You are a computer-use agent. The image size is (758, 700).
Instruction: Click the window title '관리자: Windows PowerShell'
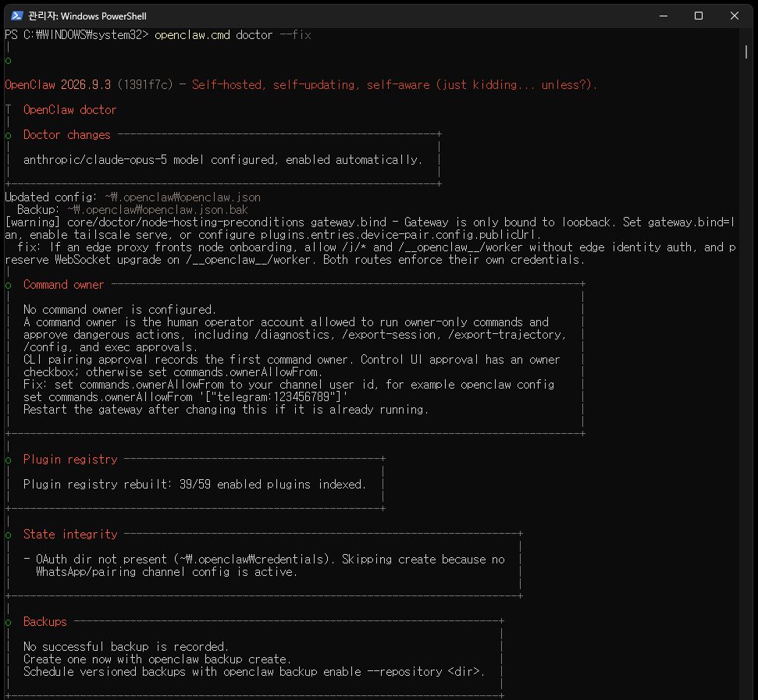click(x=87, y=16)
